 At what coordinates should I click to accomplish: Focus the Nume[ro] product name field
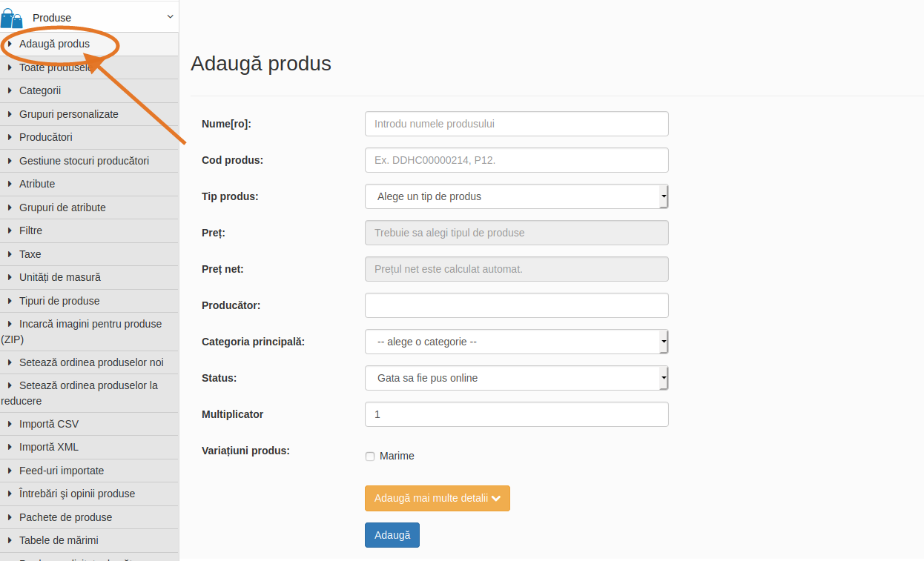(517, 124)
